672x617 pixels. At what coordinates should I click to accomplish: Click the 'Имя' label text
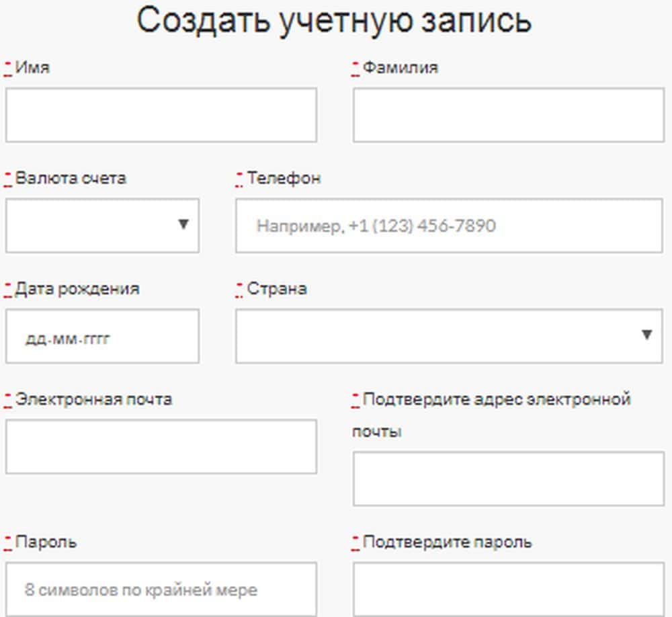(32, 68)
